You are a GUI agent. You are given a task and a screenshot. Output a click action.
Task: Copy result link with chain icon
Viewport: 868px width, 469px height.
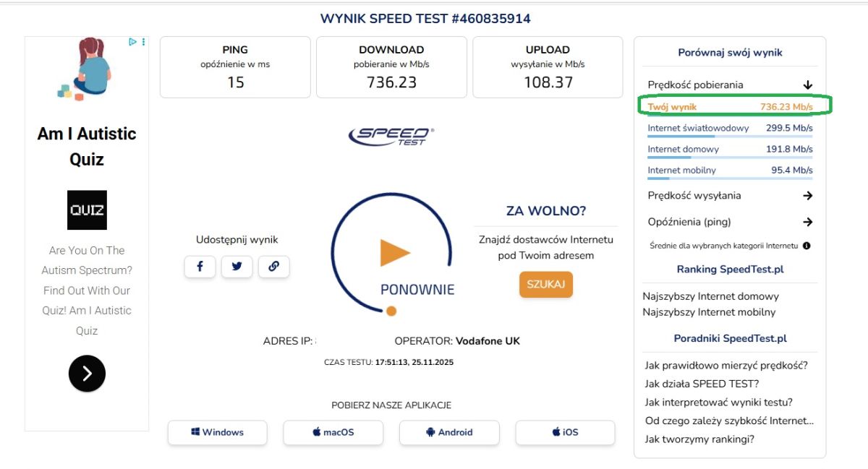coord(273,266)
